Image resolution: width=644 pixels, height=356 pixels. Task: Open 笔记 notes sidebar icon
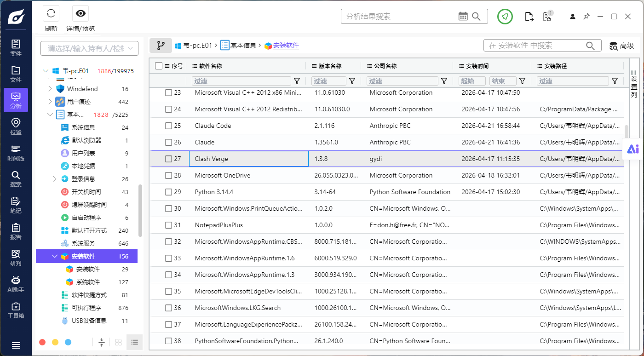tap(16, 205)
